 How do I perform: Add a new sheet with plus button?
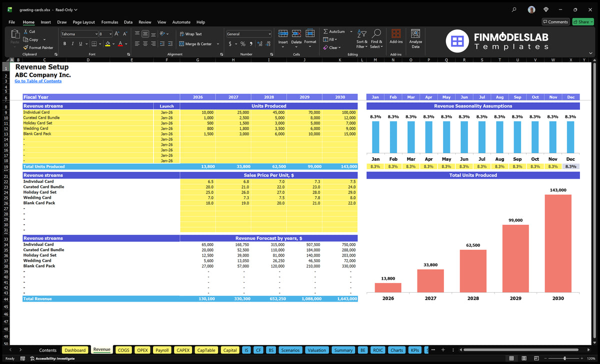tap(443, 350)
